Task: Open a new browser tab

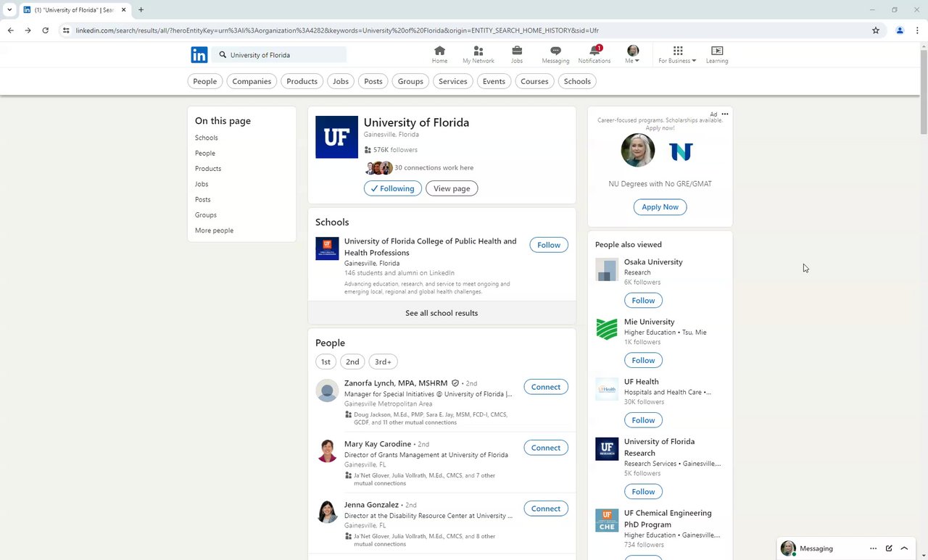Action: pos(141,10)
